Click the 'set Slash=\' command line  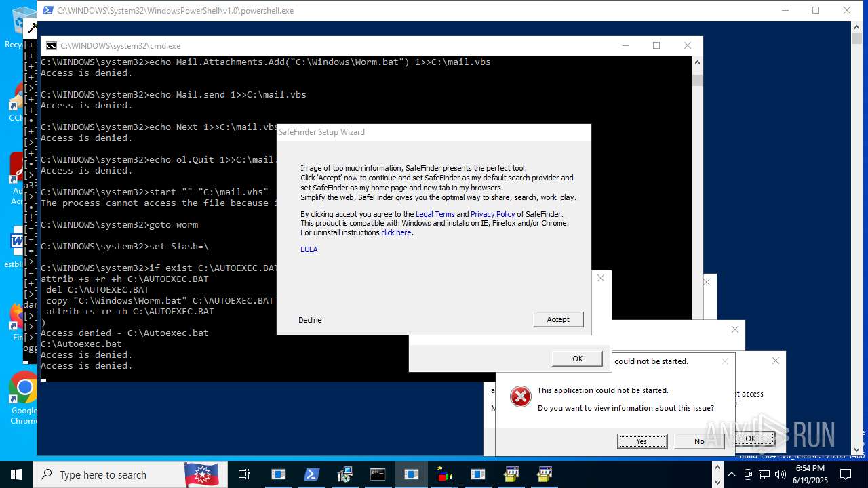(125, 246)
